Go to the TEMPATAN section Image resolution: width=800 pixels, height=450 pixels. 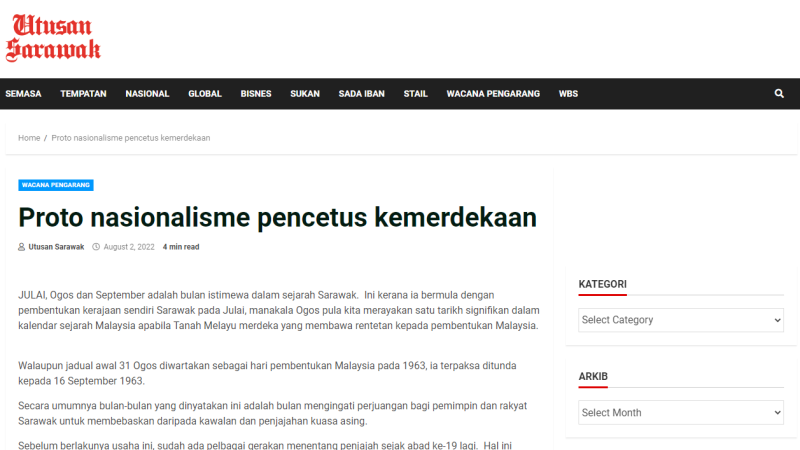click(83, 94)
